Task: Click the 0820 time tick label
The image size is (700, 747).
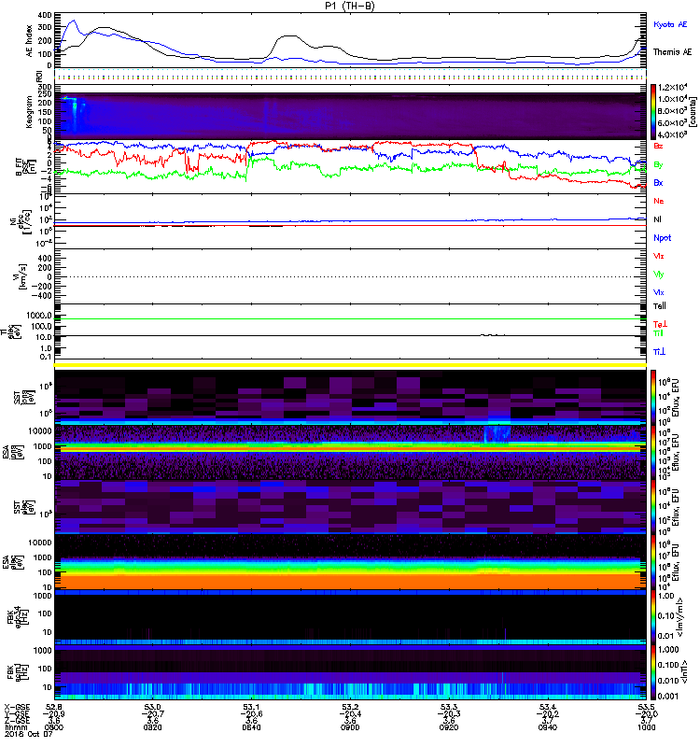Action: 152,727
